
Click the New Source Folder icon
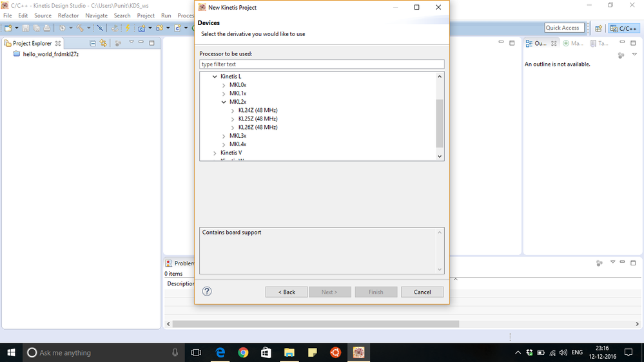pos(159,28)
